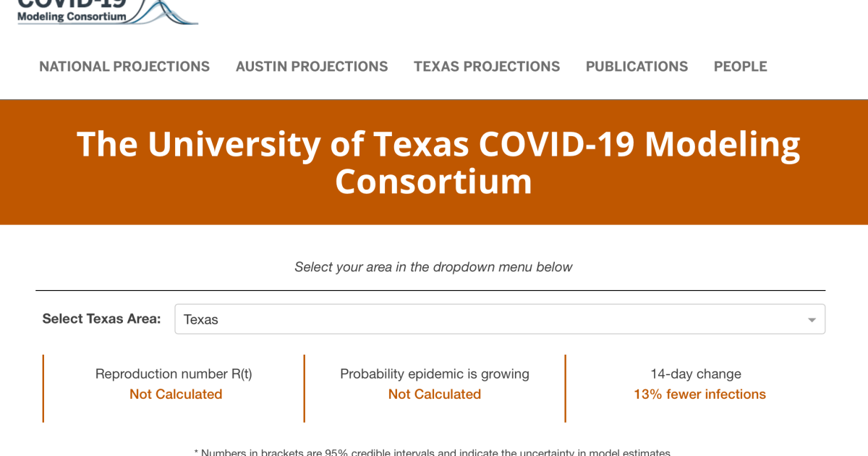Click the University of Texas banner title
868x456 pixels.
438,162
